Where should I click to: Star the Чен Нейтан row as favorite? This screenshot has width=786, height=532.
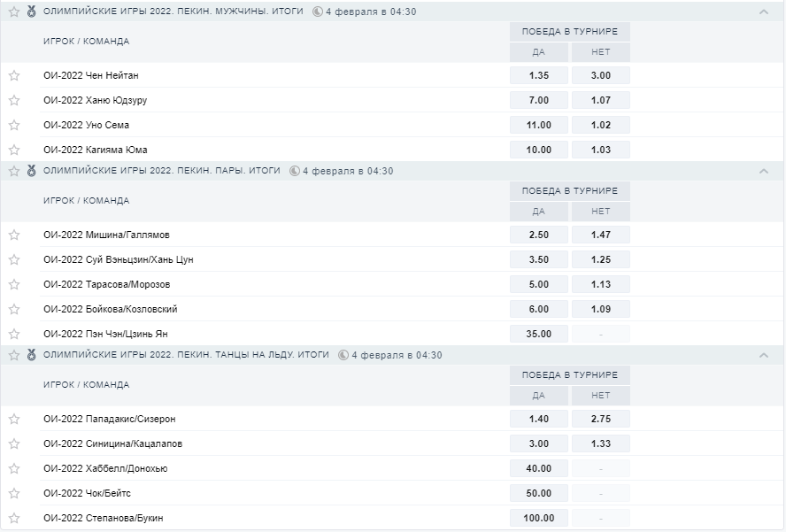14,75
